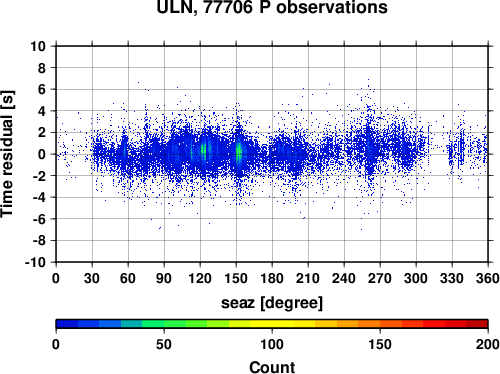
Task: Click the green data cluster near 120 degrees
Action: (204, 151)
